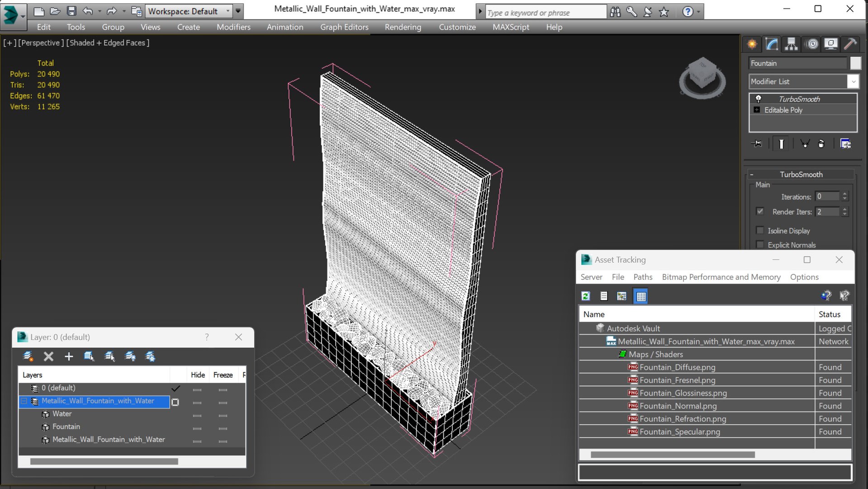Enable the Explicit Normals checkbox
868x489 pixels.
tap(760, 244)
